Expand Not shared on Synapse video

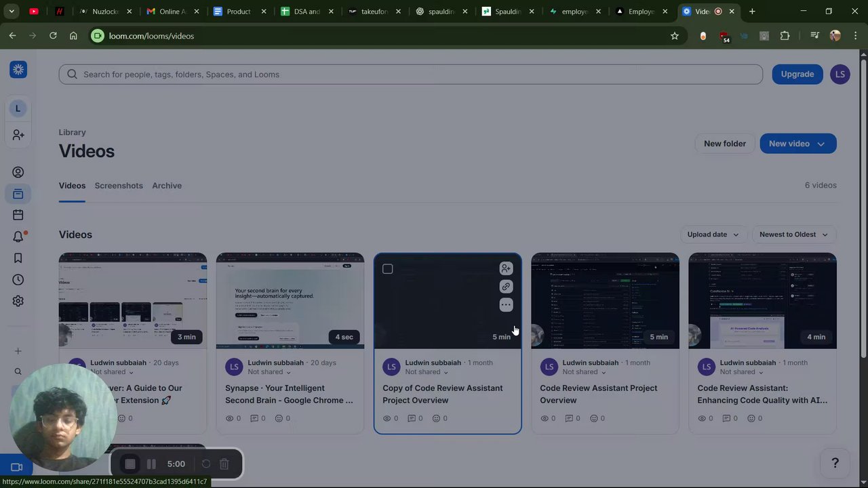pyautogui.click(x=269, y=372)
